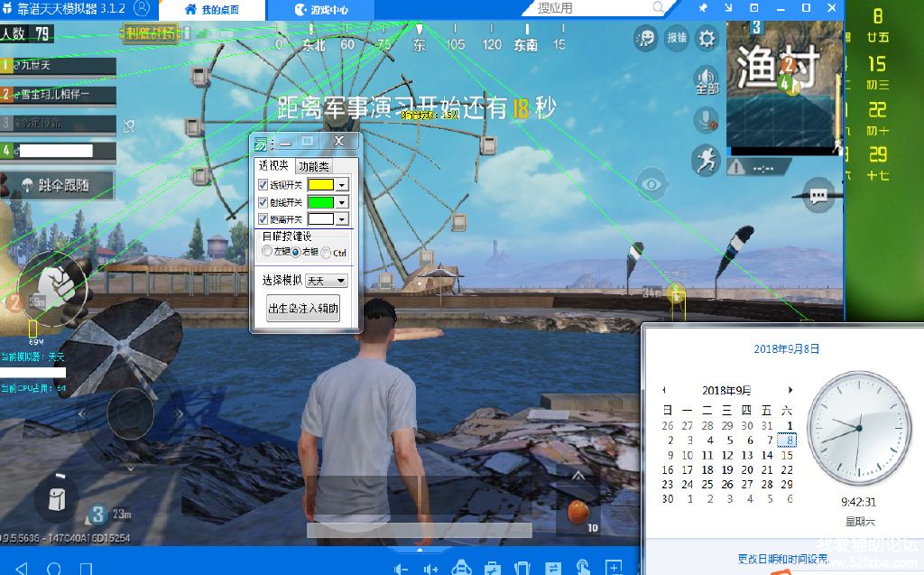This screenshot has height=575, width=924.
Task: Click the volume down icon in toolbar
Action: click(402, 569)
